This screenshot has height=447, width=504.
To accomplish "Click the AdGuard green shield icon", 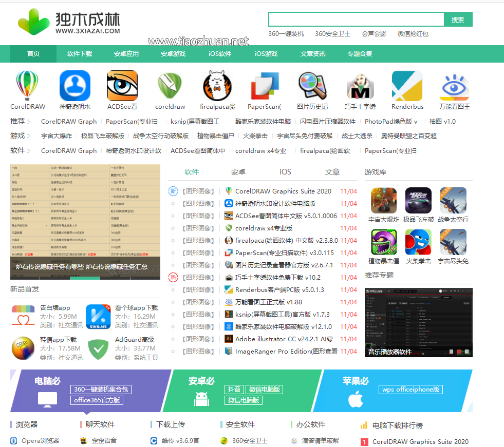I will tap(98, 349).
